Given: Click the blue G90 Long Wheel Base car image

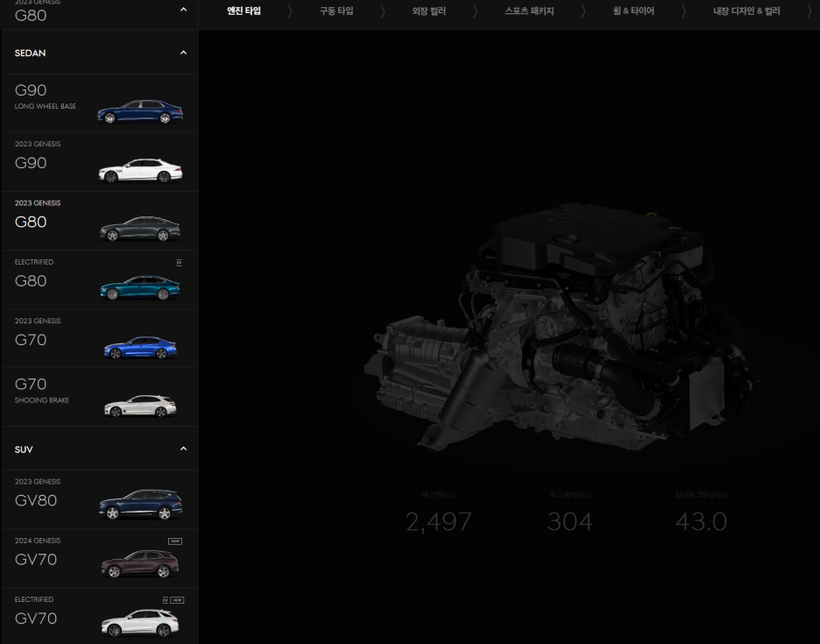Looking at the screenshot, I should coord(140,111).
